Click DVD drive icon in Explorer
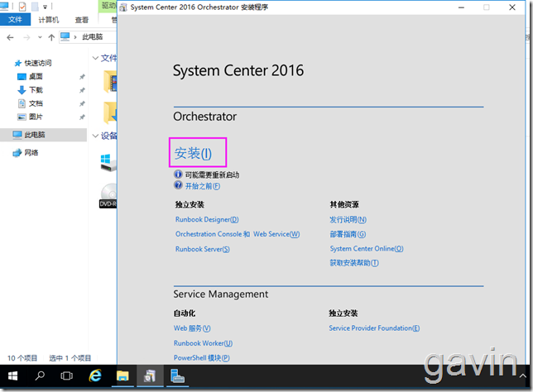 point(108,195)
